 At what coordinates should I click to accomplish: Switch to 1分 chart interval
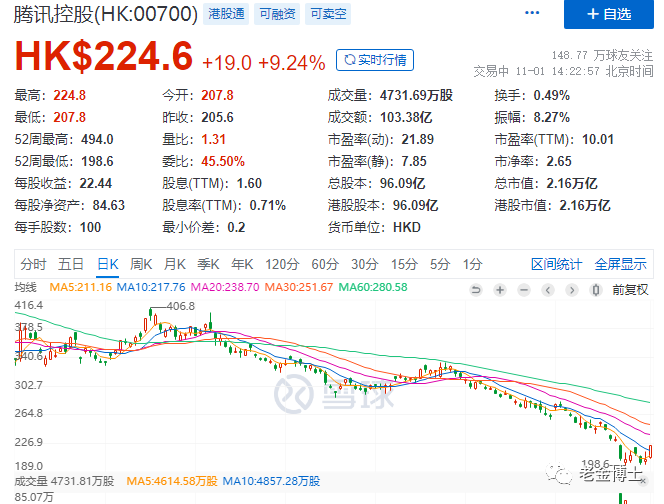(473, 264)
